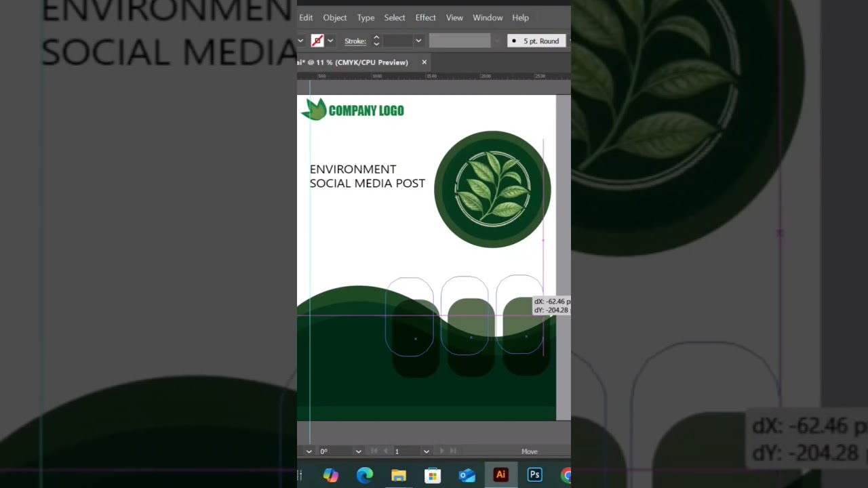The height and width of the screenshot is (488, 868).
Task: Open Google Chrome from the taskbar
Action: click(566, 475)
